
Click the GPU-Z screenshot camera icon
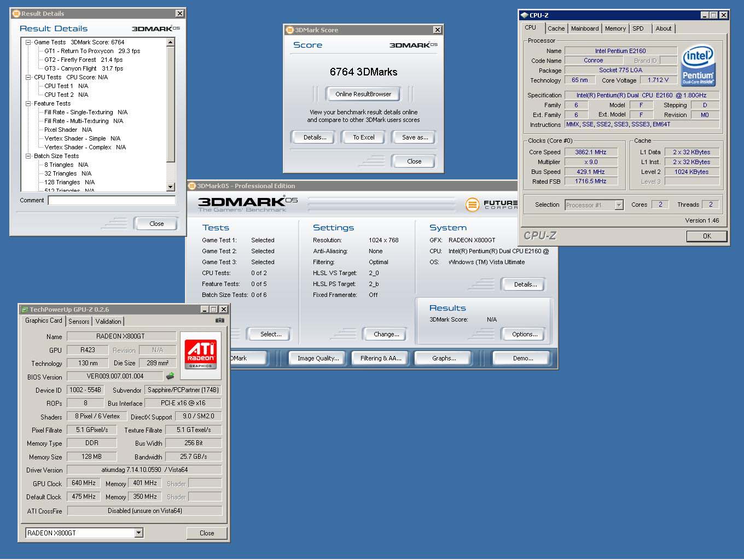(x=220, y=320)
